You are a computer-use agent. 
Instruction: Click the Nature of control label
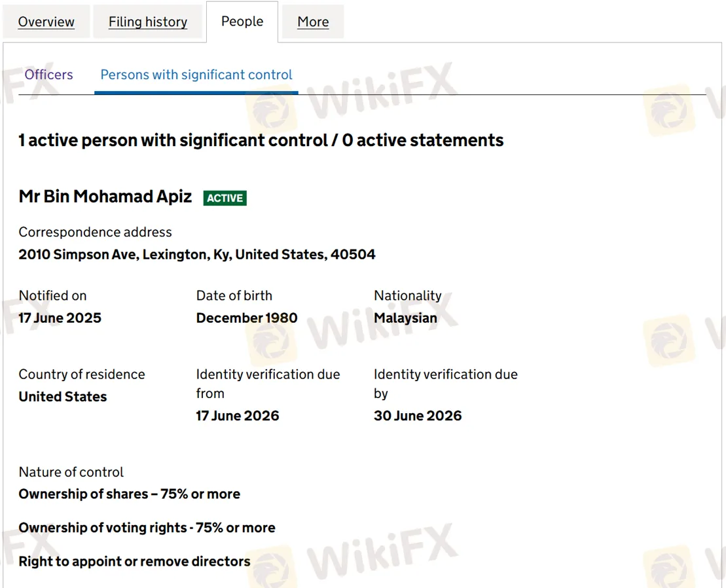(71, 472)
